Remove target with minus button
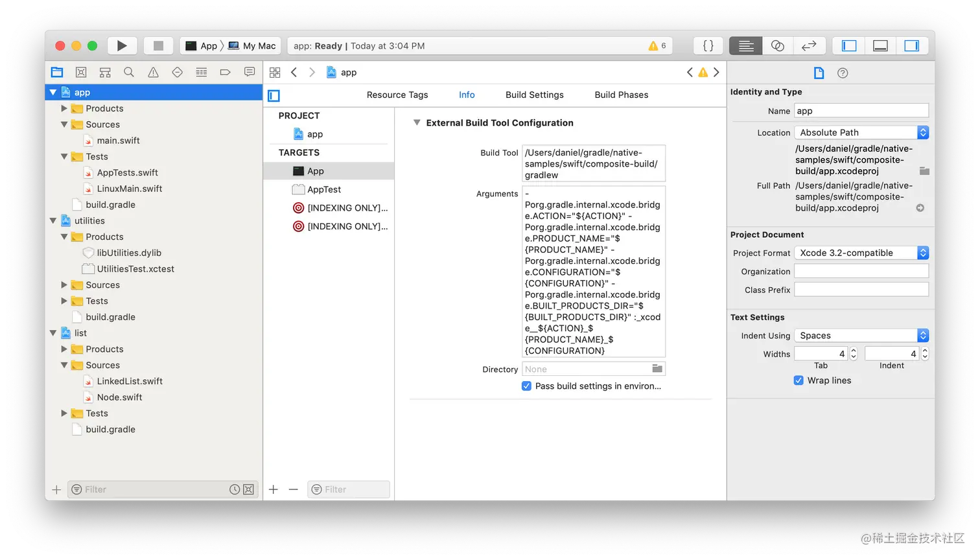 pyautogui.click(x=293, y=489)
